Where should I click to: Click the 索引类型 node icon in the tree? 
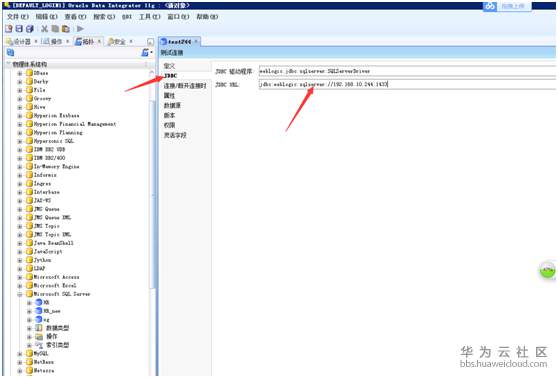pyautogui.click(x=39, y=345)
